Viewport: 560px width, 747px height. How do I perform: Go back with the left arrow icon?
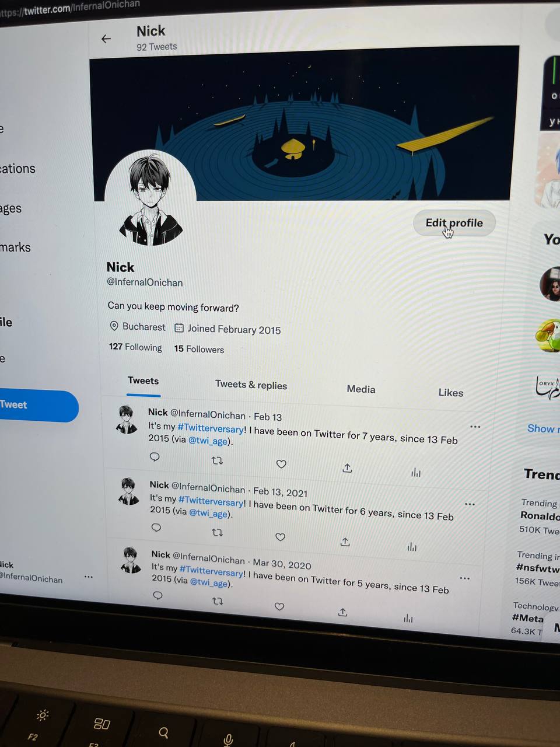pyautogui.click(x=106, y=39)
